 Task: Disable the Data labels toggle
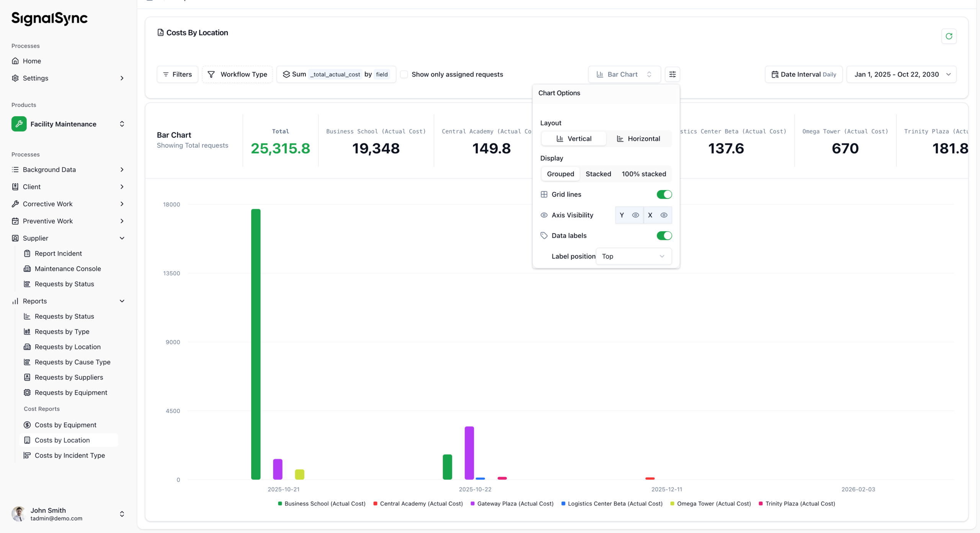tap(664, 236)
